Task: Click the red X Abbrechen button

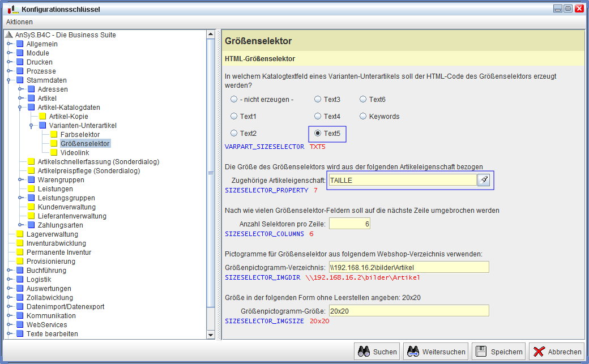Action: tap(557, 352)
